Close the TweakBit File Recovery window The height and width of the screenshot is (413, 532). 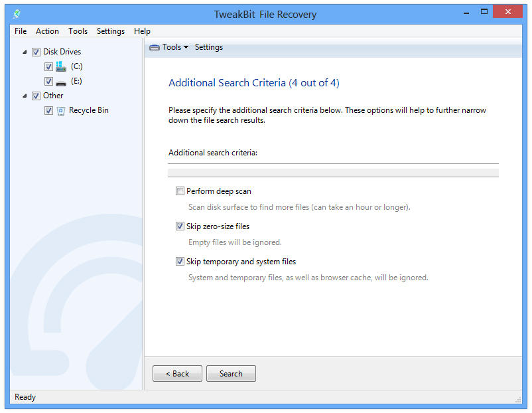(508, 11)
